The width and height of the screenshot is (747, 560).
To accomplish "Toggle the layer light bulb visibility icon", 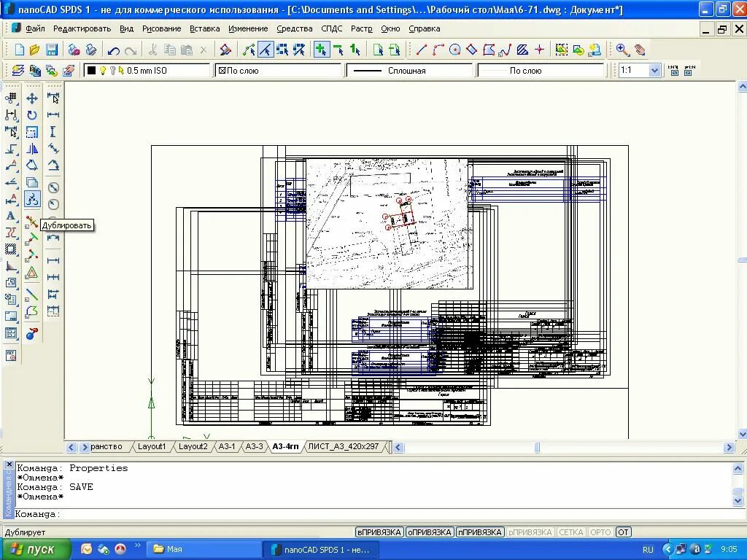I will tap(103, 71).
